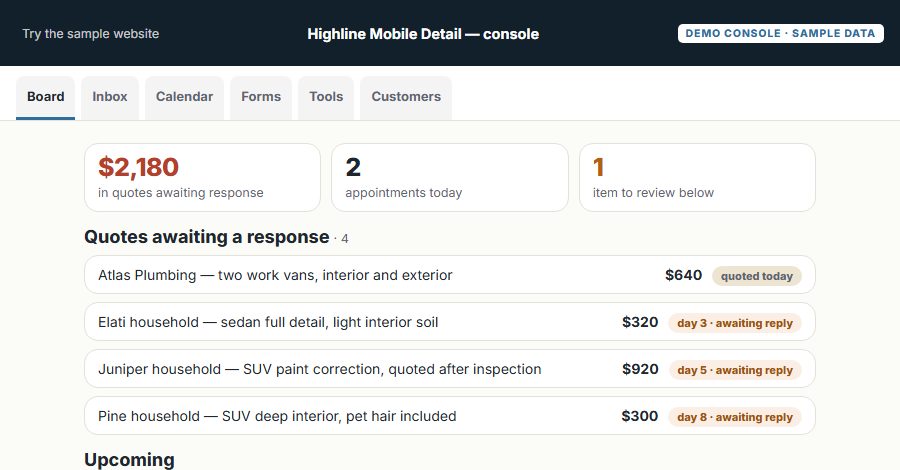Select the Tools tab
The width and height of the screenshot is (900, 470).
(326, 98)
